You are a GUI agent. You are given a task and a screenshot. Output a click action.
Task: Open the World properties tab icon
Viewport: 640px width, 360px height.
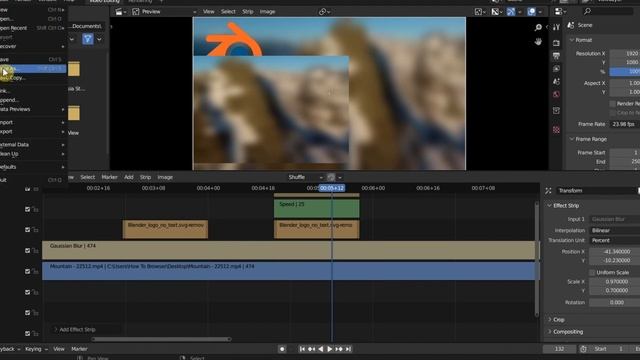[556, 94]
